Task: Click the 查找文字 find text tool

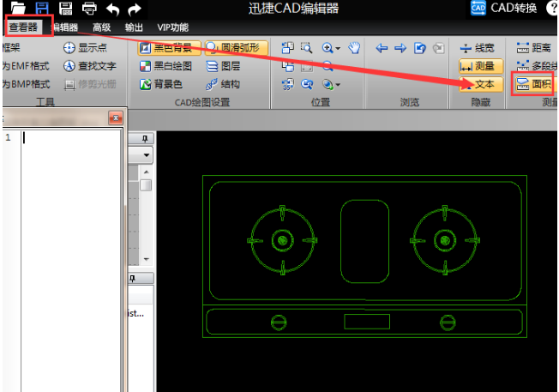Action: coord(90,66)
